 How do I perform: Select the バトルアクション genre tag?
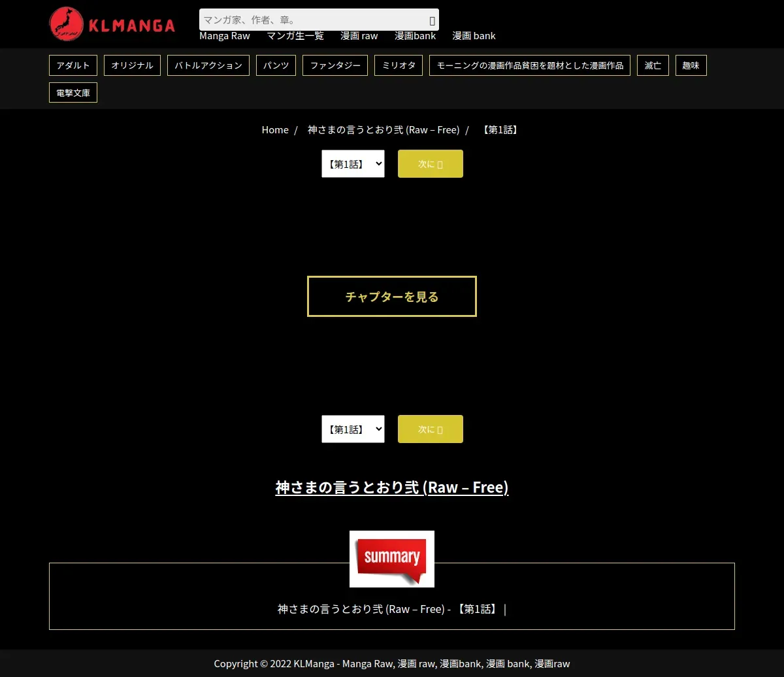pyautogui.click(x=208, y=65)
